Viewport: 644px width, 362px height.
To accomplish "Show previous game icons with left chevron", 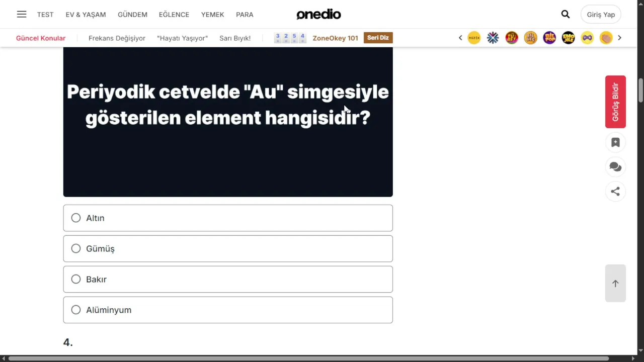I will tap(460, 38).
